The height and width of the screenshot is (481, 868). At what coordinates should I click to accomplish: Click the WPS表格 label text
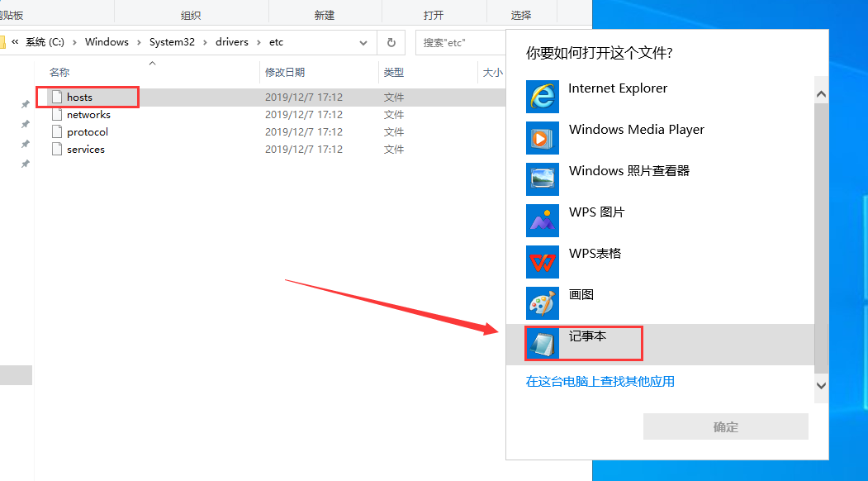[x=595, y=253]
